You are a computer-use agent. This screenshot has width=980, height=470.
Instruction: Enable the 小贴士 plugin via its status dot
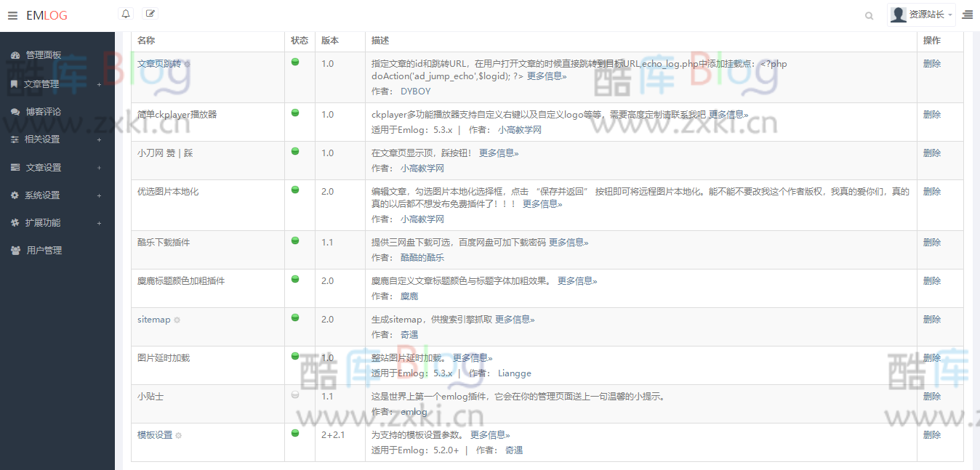[295, 396]
